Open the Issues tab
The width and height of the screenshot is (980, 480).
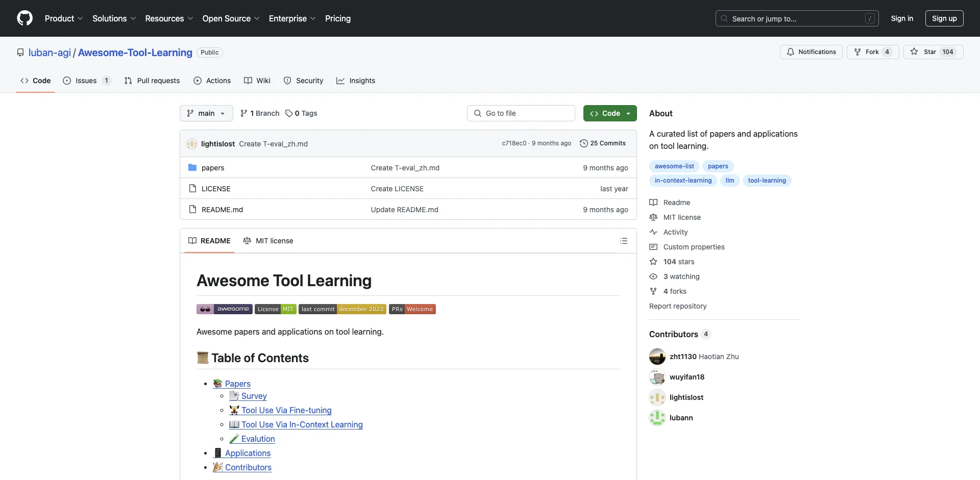coord(87,81)
